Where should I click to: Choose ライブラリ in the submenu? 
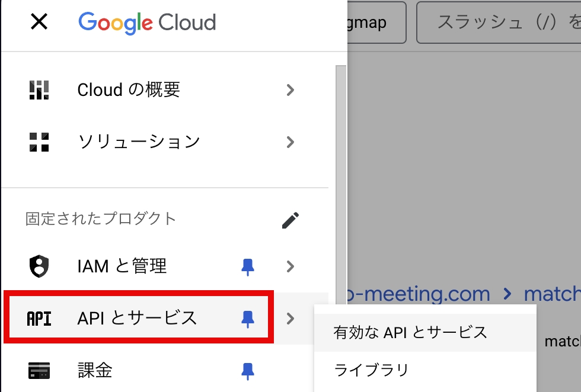[372, 371]
